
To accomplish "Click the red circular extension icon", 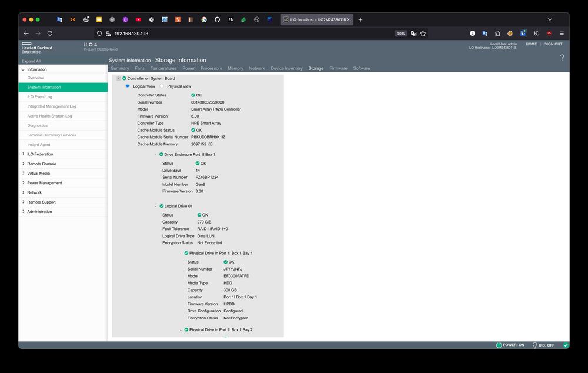I will pos(549,34).
